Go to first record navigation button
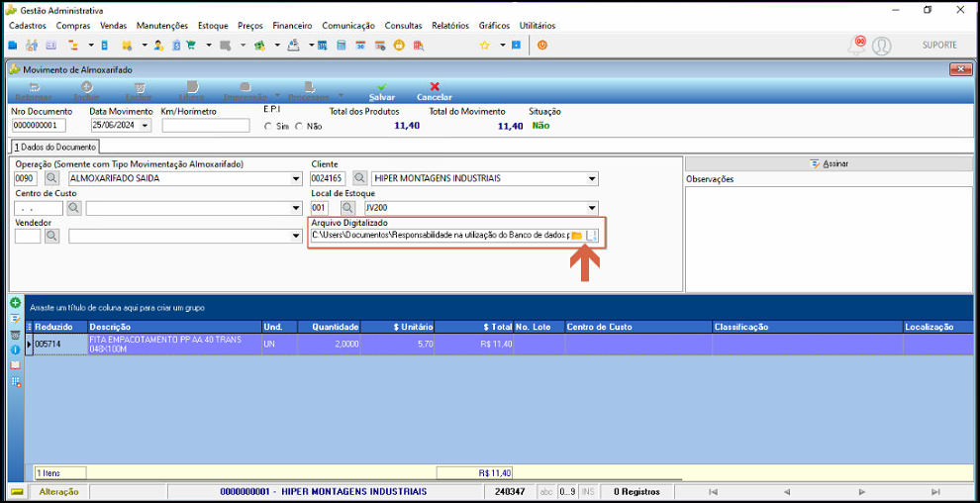This screenshot has width=980, height=503. coord(713,492)
